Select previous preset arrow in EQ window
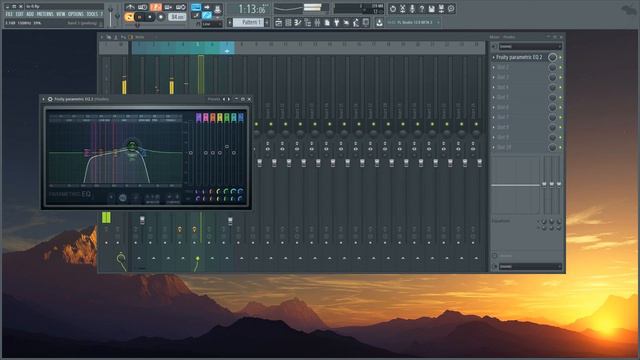 pos(224,99)
